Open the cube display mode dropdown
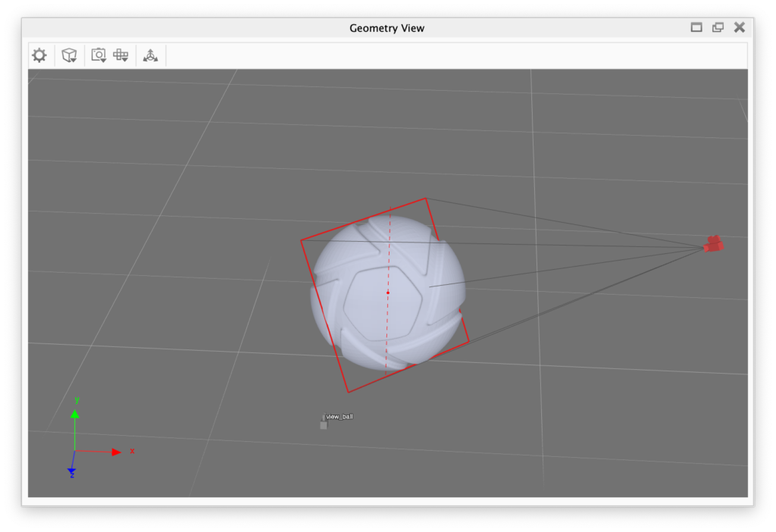 69,55
